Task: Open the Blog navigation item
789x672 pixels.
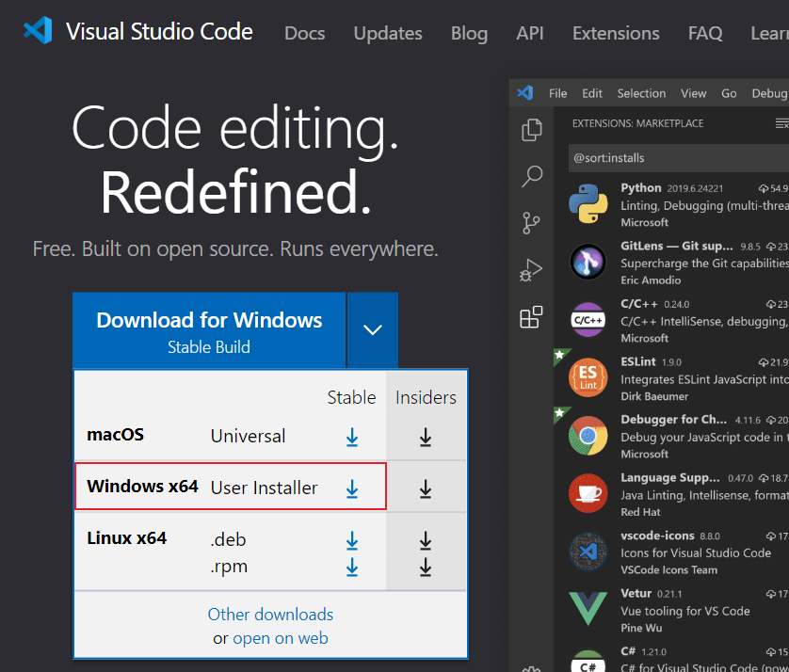Action: tap(469, 33)
